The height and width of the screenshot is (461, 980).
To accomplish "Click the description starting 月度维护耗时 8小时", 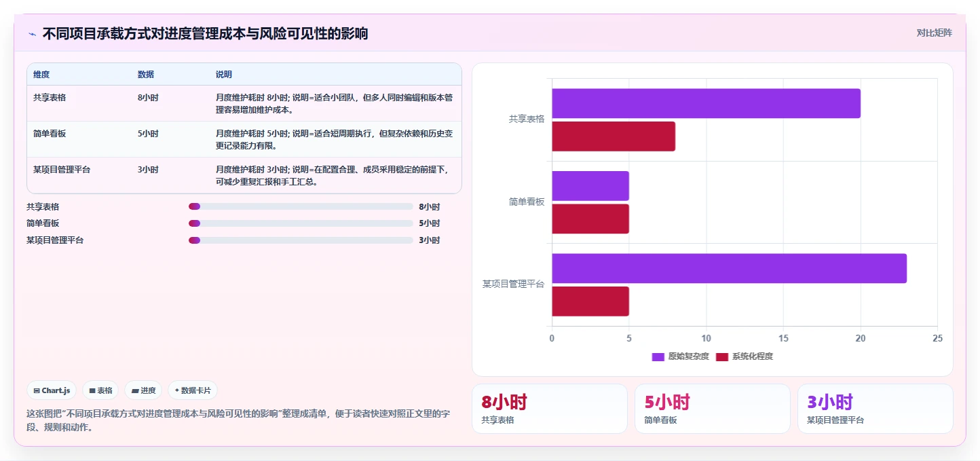I will 334,103.
